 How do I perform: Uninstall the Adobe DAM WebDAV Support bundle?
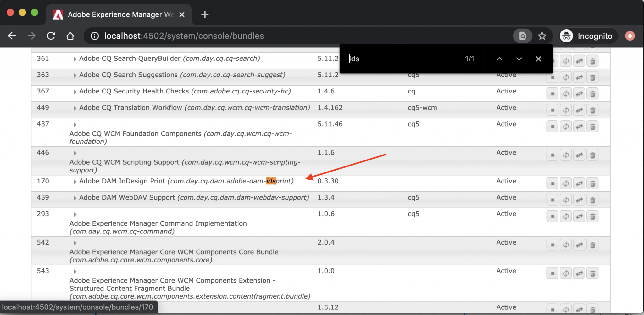click(x=593, y=200)
